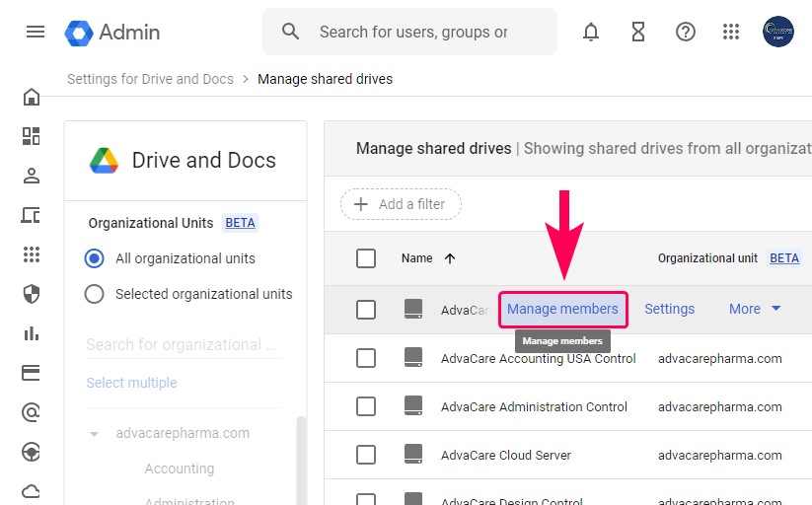The width and height of the screenshot is (812, 505).
Task: Click AdvaCare Accounting USA Control name
Action: click(x=538, y=358)
